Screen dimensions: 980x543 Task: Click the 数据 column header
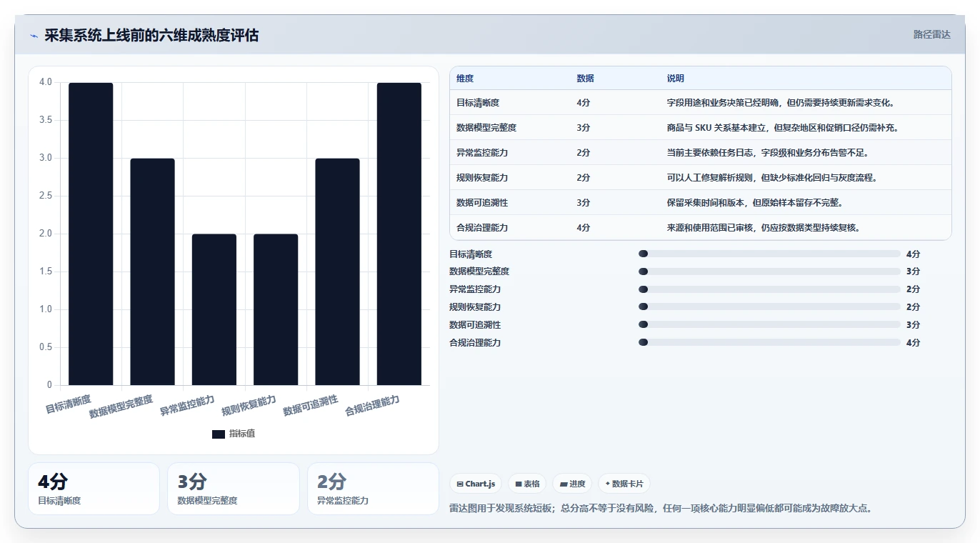[x=585, y=78]
